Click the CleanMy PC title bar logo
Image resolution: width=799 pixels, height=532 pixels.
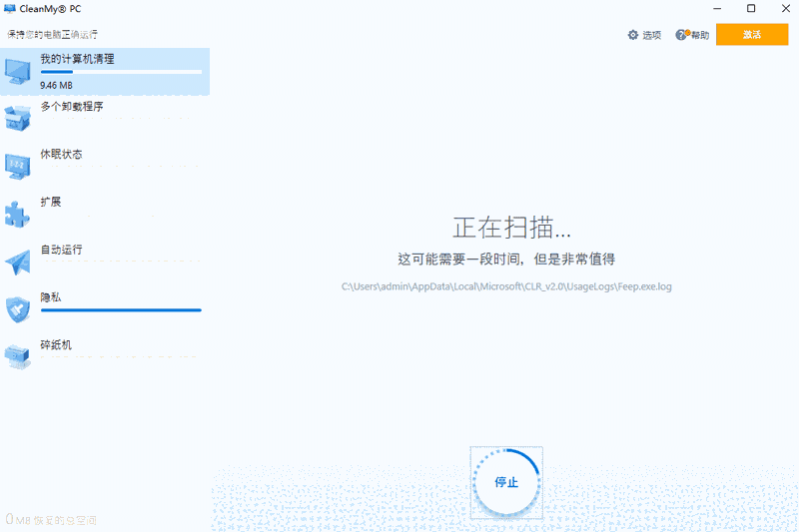(10, 9)
